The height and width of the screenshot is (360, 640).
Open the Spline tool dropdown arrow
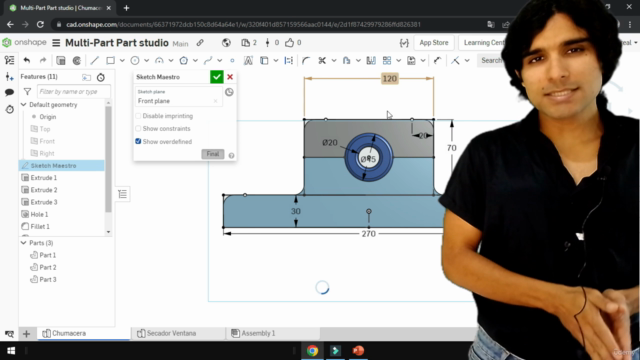point(220,60)
